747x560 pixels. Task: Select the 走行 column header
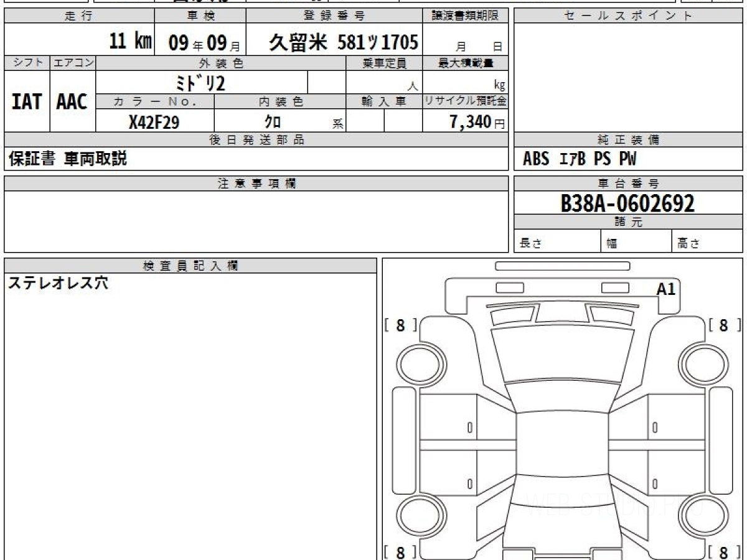(x=79, y=16)
